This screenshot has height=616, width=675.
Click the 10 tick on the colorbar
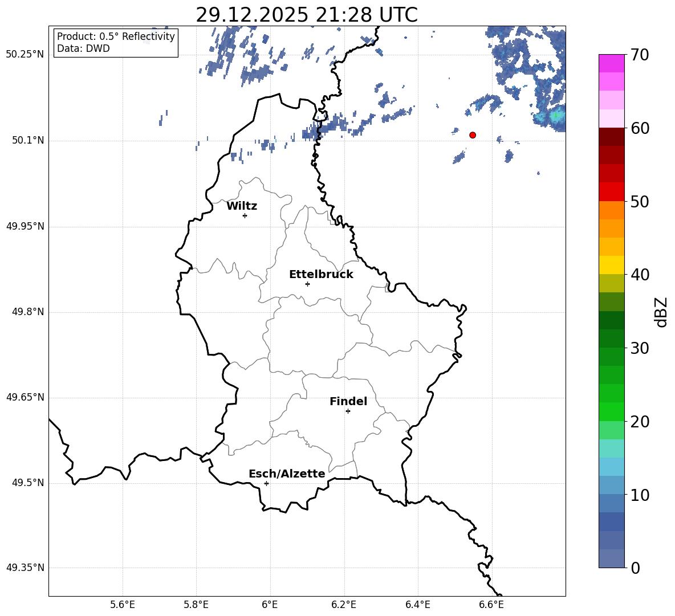[640, 495]
